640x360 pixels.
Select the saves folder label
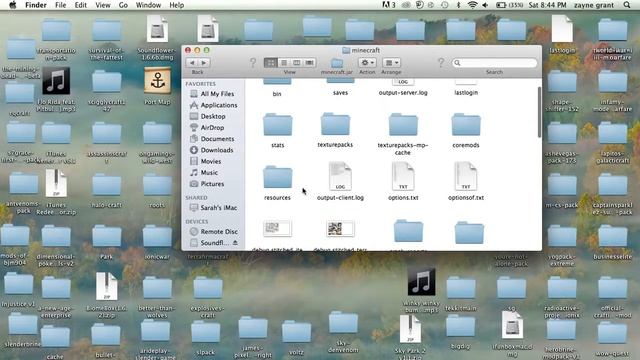[340, 93]
